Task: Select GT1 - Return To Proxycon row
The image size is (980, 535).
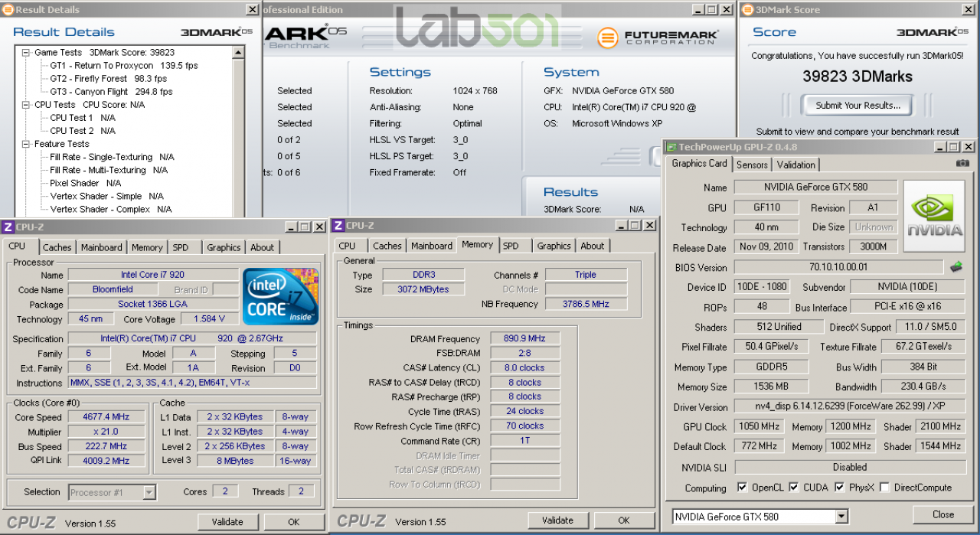Action: [124, 66]
